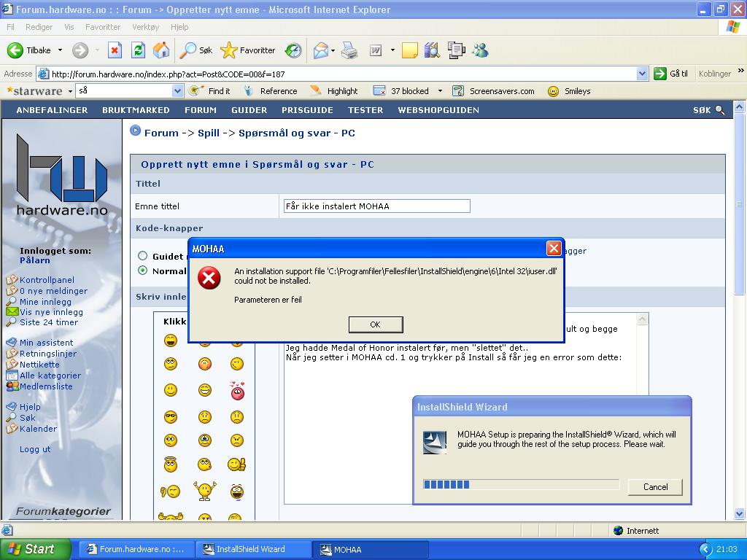Viewport: 747px width, 560px height.
Task: Open the 37 blocked dropdown arrow
Action: pos(440,91)
